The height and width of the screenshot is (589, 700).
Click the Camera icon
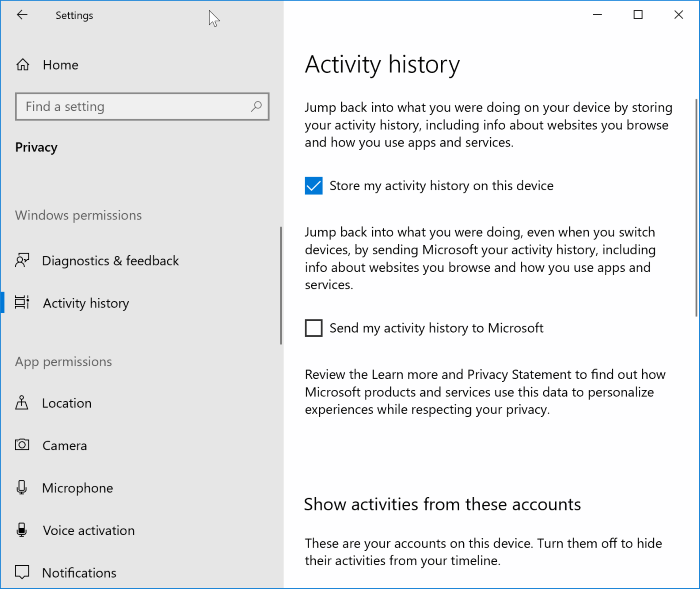coord(22,445)
